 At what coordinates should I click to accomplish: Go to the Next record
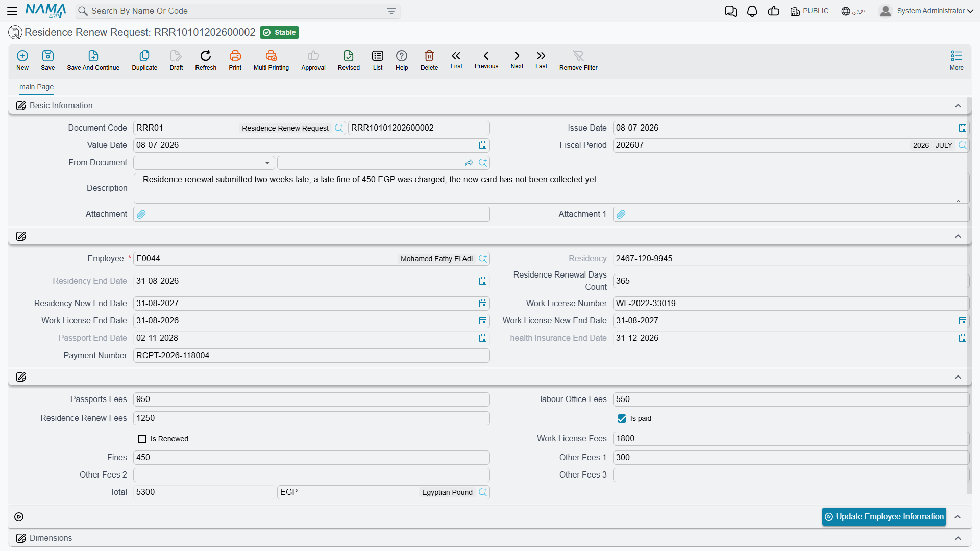pos(517,59)
